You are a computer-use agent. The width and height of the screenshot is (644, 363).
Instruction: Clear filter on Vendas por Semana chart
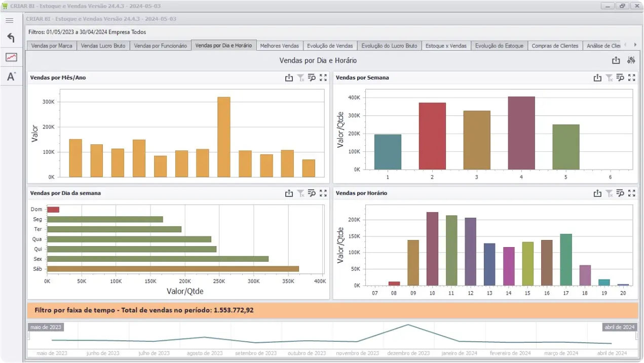(609, 78)
